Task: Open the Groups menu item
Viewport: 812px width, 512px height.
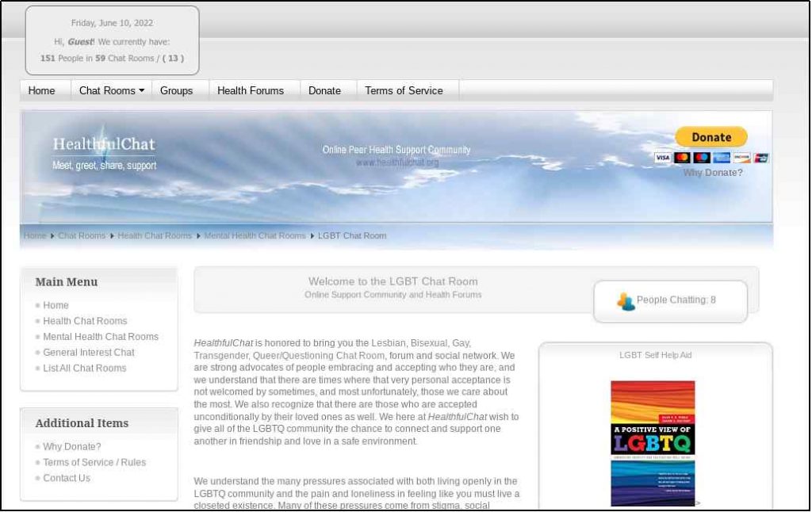Action: pyautogui.click(x=176, y=90)
